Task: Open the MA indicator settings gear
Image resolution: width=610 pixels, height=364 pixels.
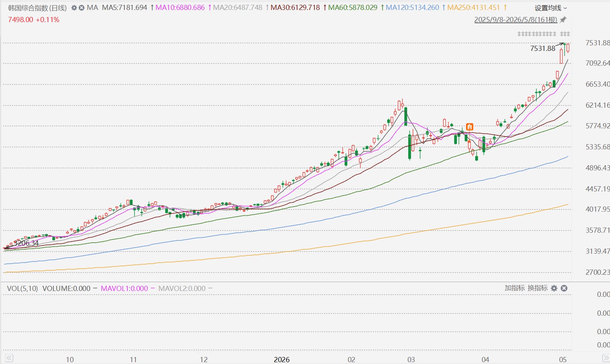Action: (74, 8)
